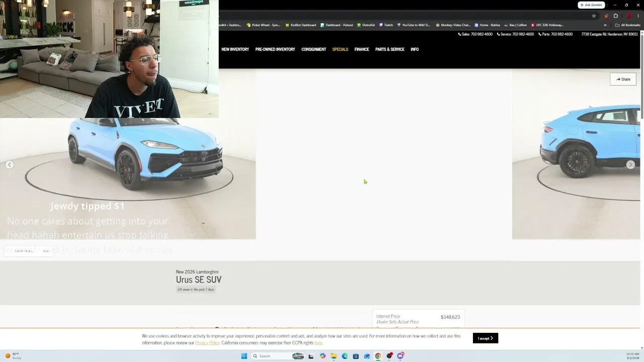
Task: Click the $348,623 Internet Price value
Action: click(x=450, y=317)
